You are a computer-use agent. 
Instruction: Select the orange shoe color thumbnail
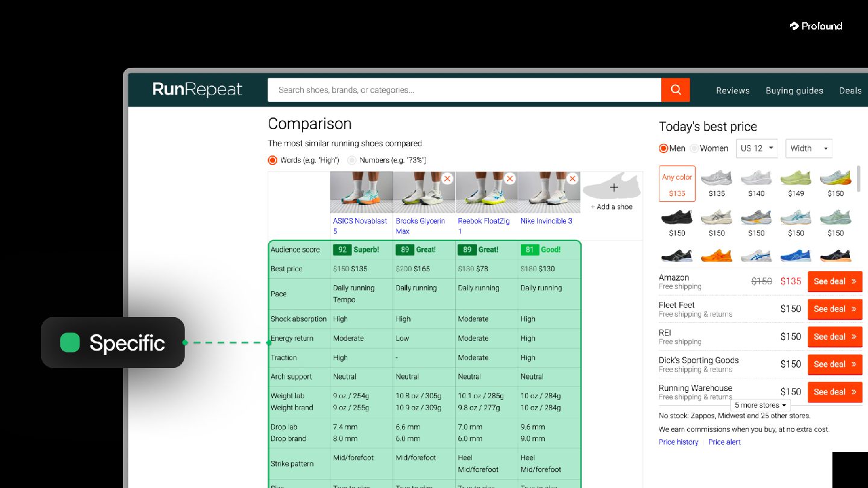point(717,255)
